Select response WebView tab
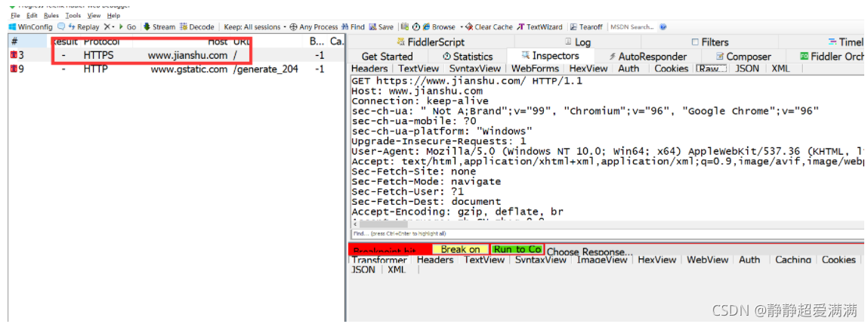 [707, 260]
